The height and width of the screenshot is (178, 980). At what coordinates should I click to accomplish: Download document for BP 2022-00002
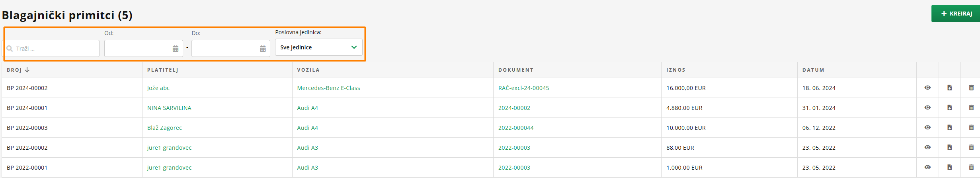949,147
